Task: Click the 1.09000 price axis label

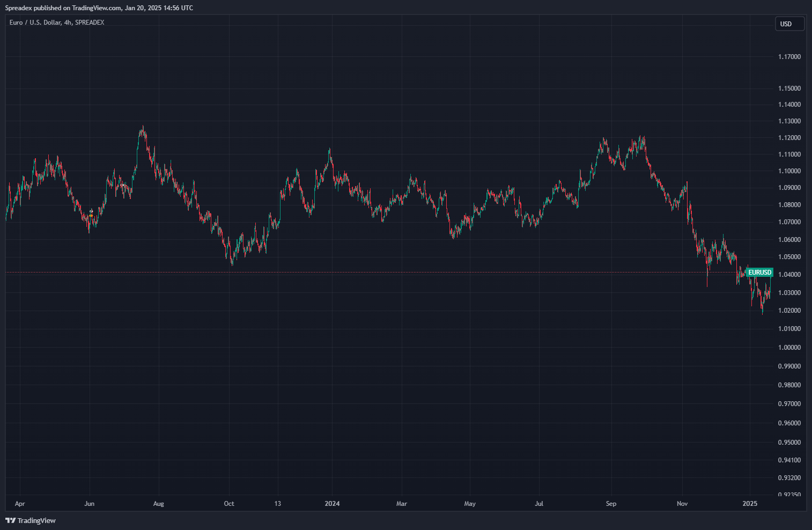Action: pyautogui.click(x=789, y=188)
